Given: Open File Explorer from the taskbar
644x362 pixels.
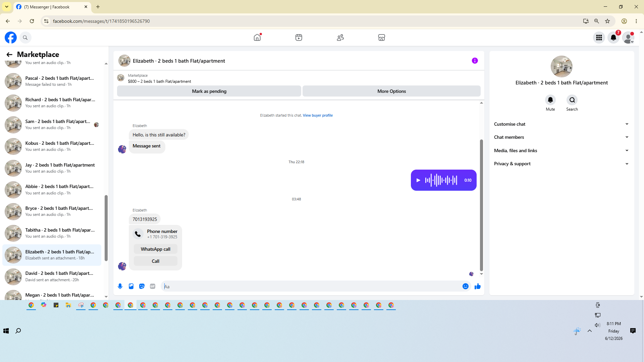Looking at the screenshot, I should coord(68,305).
